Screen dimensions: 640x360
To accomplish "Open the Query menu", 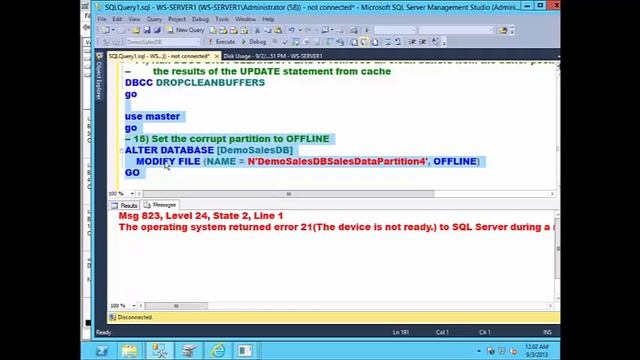I will [x=154, y=19].
